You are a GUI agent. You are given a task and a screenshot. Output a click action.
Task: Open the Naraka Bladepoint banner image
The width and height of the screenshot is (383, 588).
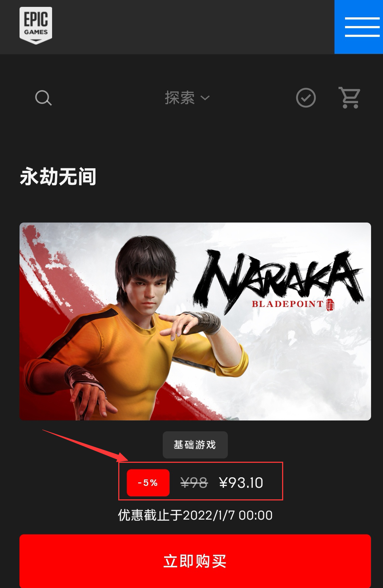pos(195,321)
